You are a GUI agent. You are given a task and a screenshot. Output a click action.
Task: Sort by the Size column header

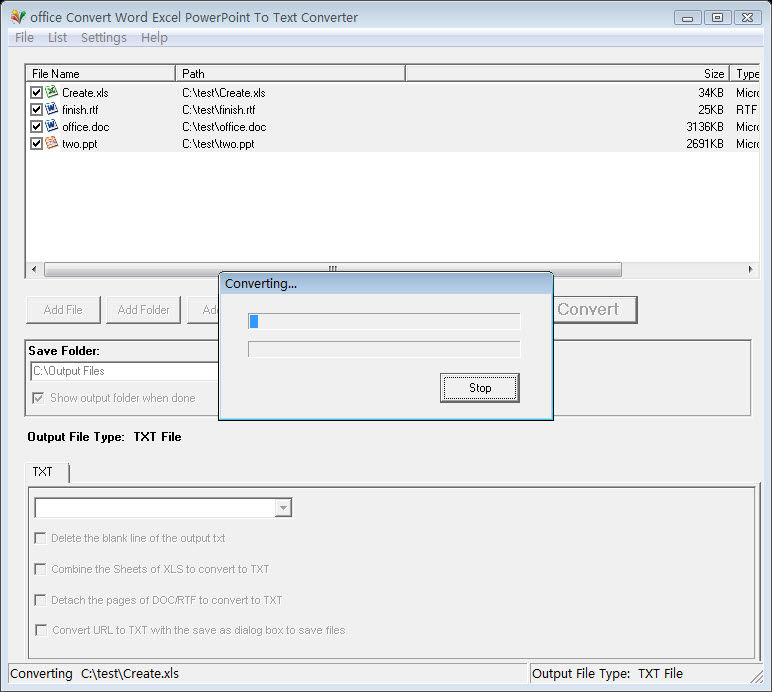click(x=567, y=74)
